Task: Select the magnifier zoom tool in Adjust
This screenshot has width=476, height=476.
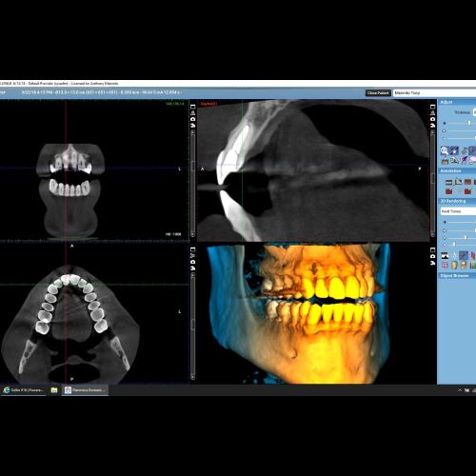Action: tap(445, 150)
